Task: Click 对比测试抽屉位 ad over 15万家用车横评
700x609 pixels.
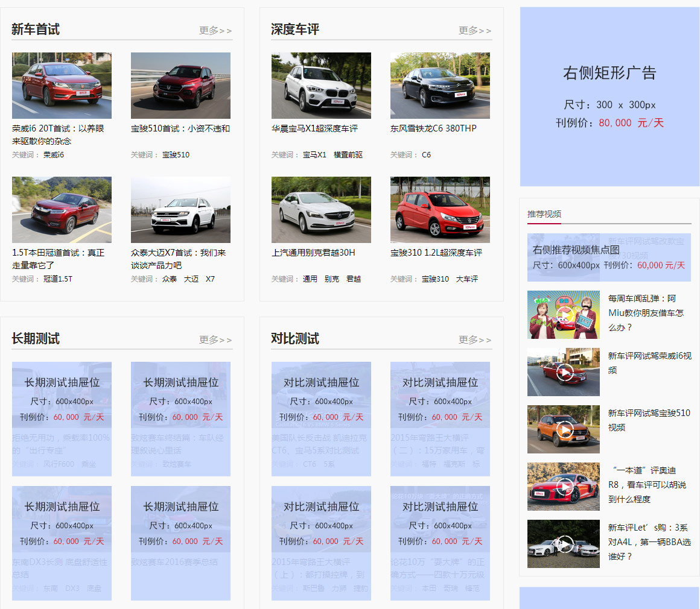Action: (x=440, y=419)
